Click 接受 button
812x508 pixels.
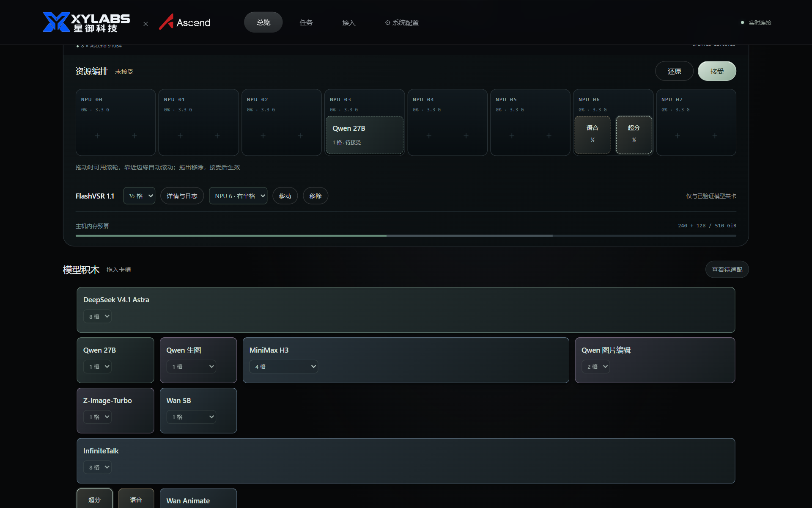click(717, 71)
